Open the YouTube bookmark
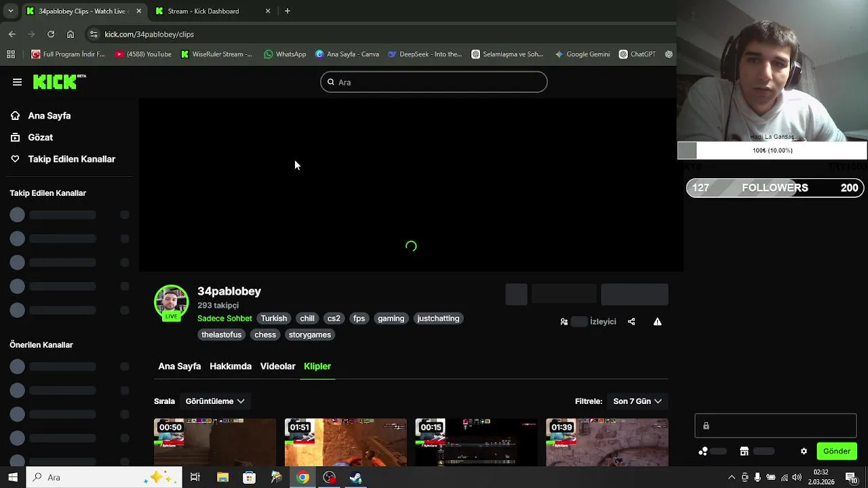The height and width of the screenshot is (488, 868). pyautogui.click(x=143, y=54)
